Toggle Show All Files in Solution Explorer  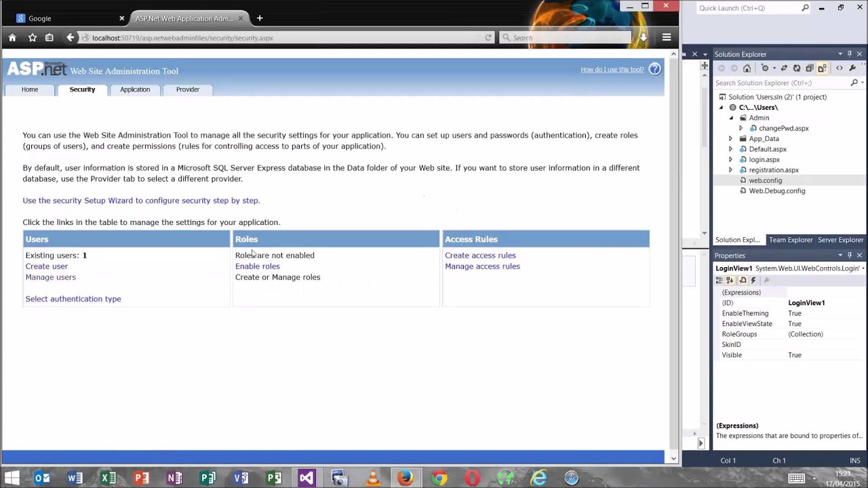click(x=822, y=68)
